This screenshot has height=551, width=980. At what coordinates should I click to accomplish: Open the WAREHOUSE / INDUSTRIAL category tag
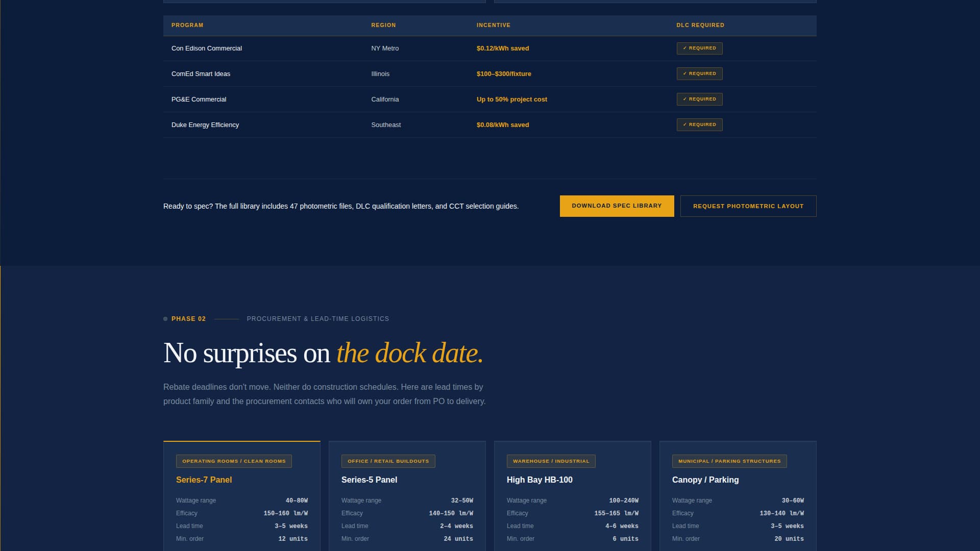coord(550,461)
